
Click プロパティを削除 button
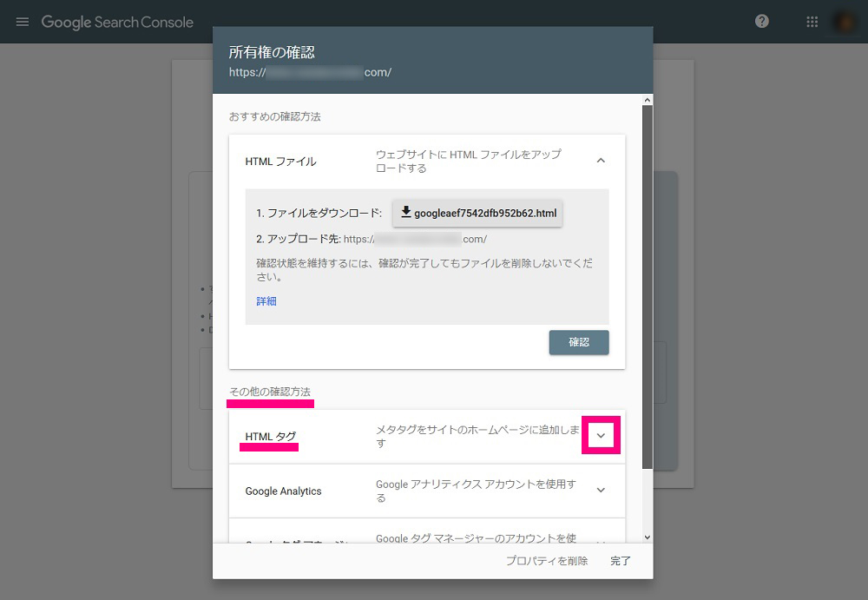[547, 561]
